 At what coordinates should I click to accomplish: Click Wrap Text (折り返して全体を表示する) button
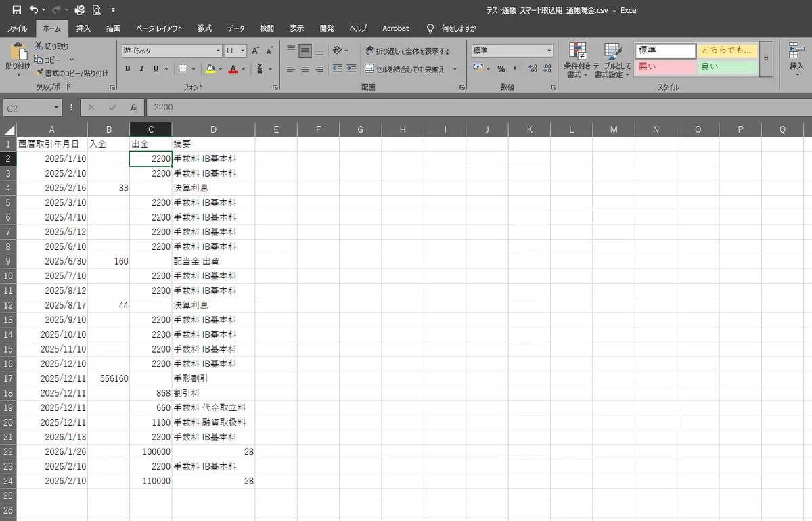(407, 51)
